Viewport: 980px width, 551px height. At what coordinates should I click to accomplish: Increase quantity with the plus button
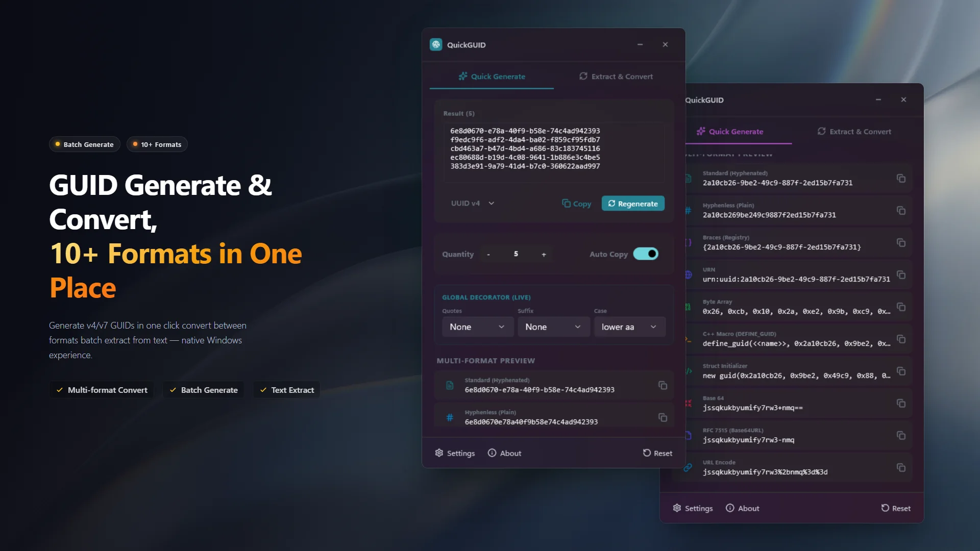tap(544, 254)
